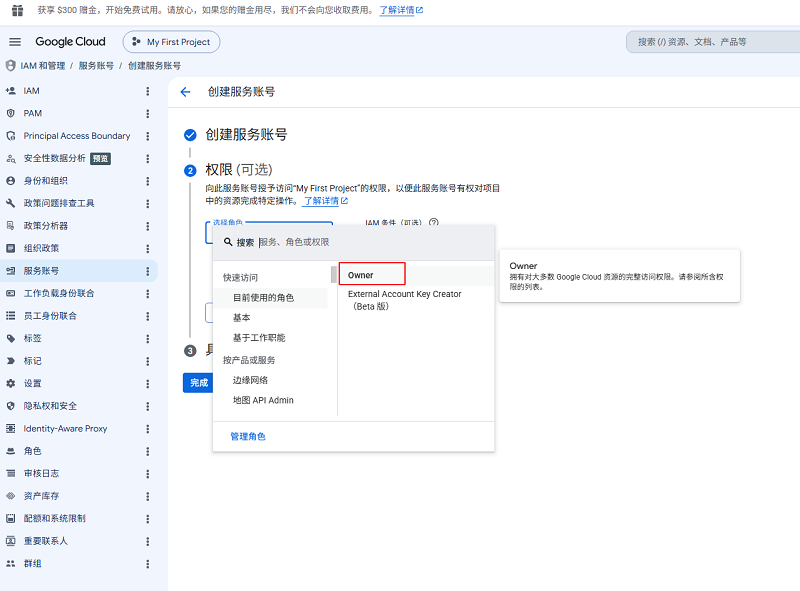
Task: Click the IAM sidebar person-add icon
Action: click(x=11, y=91)
